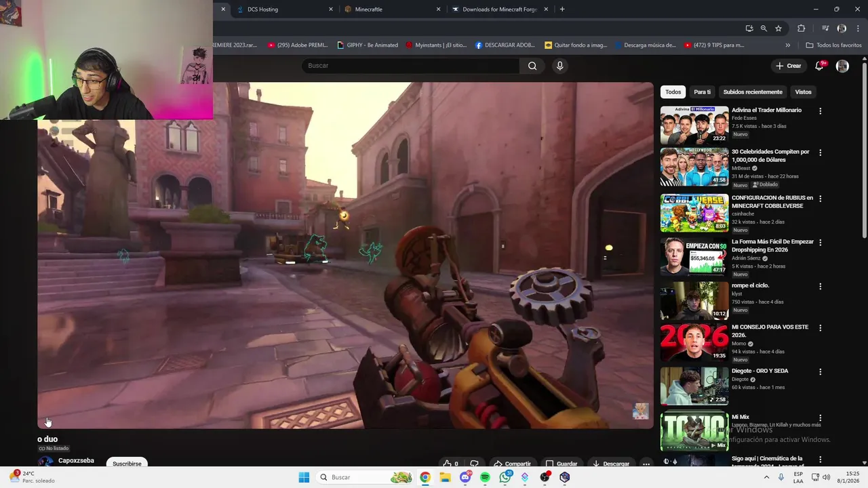
Task: Open taskbar volume speaker icon
Action: tap(826, 477)
